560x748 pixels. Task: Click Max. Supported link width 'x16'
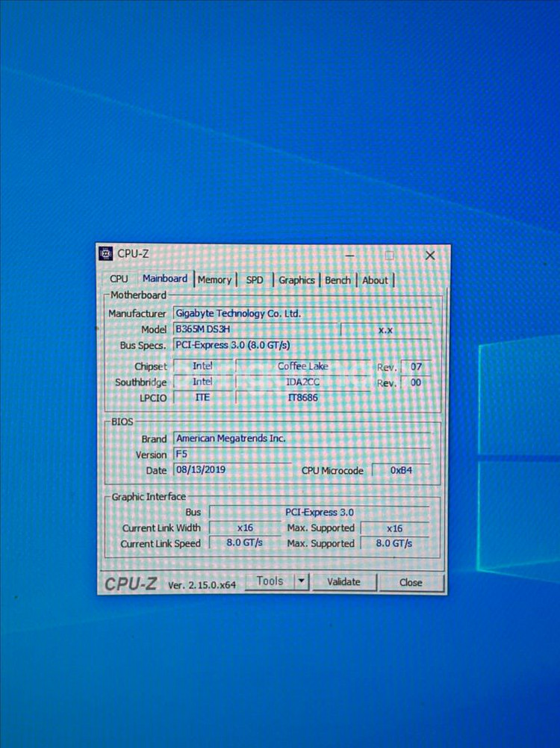tap(395, 528)
